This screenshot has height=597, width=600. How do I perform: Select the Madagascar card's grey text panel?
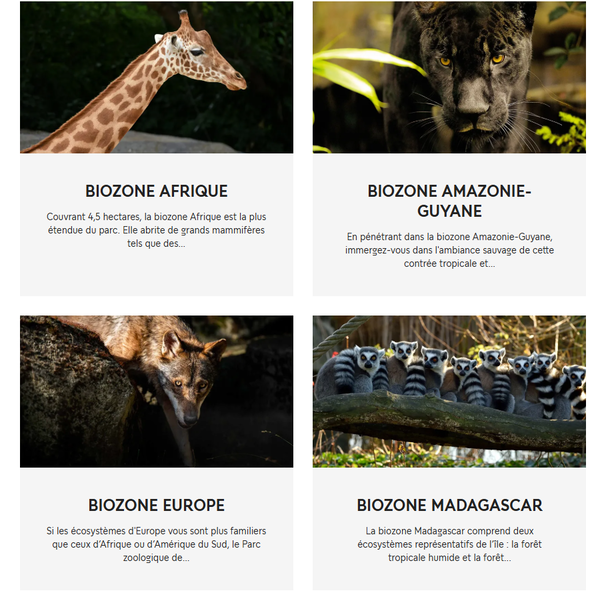449,529
